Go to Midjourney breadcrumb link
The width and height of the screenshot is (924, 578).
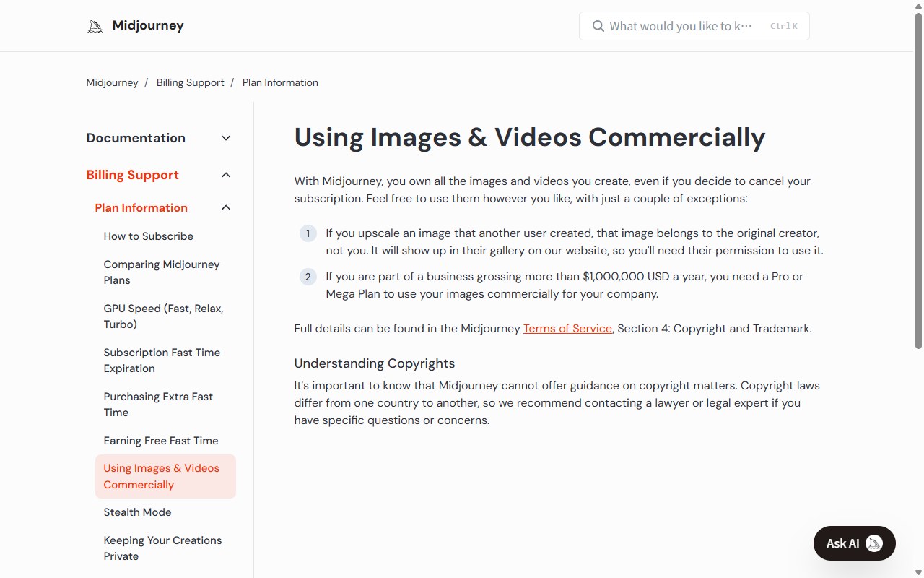pos(112,82)
